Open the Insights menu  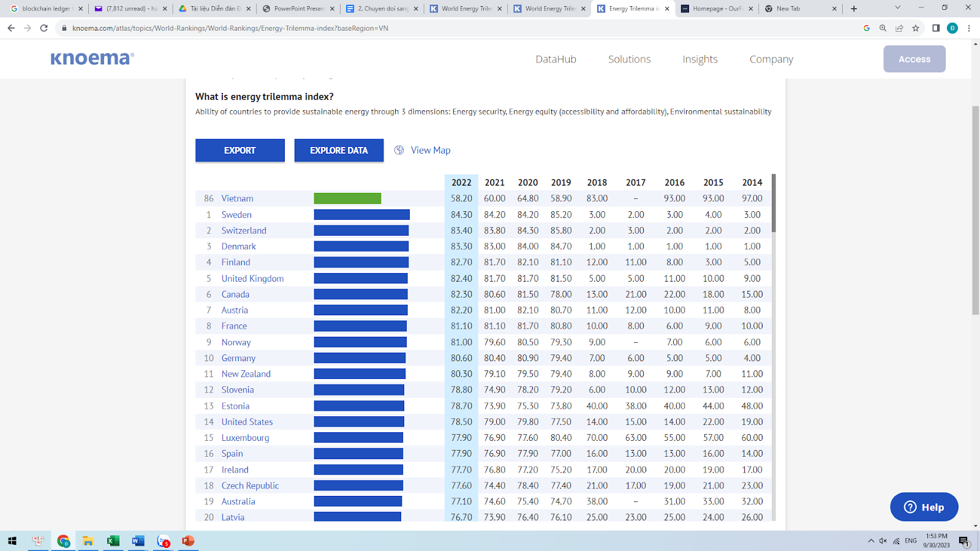pos(700,59)
